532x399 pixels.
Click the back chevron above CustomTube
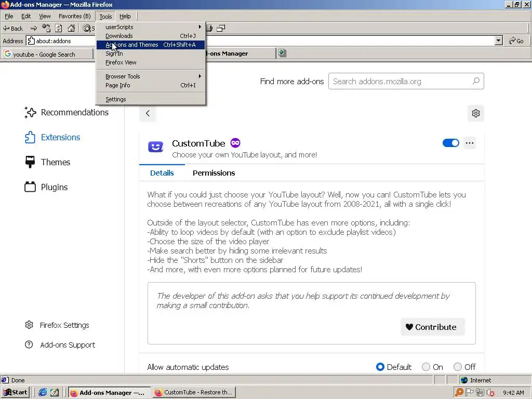pyautogui.click(x=148, y=113)
